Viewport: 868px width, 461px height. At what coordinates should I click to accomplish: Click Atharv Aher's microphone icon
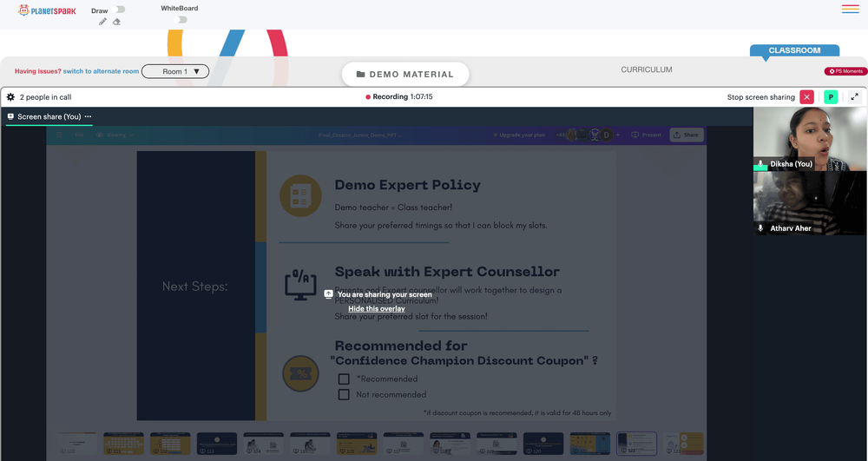tap(760, 228)
